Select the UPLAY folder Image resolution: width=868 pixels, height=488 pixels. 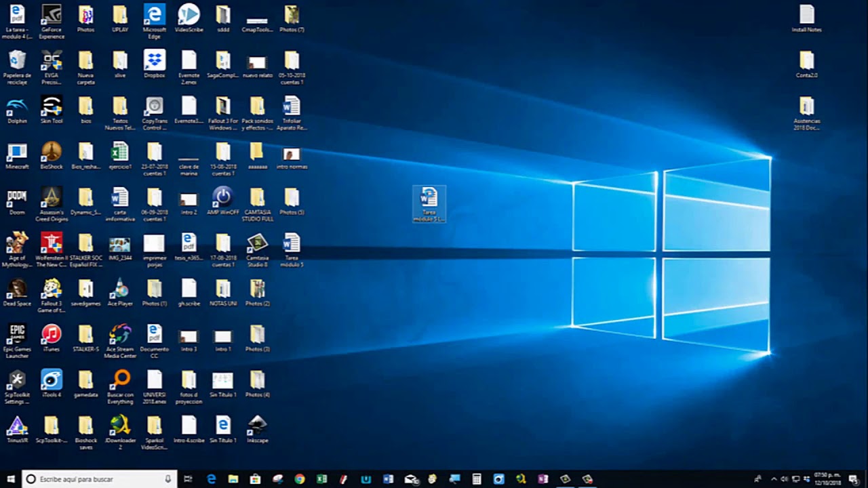(x=120, y=18)
